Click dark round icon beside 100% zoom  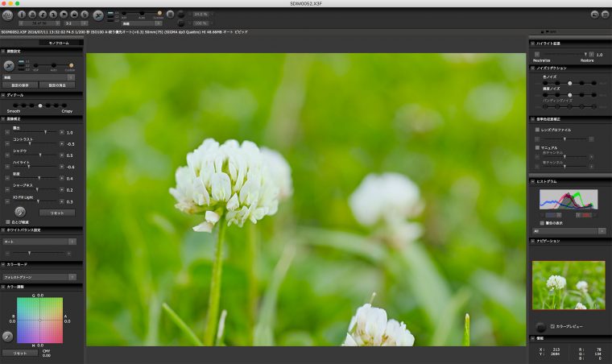point(181,23)
